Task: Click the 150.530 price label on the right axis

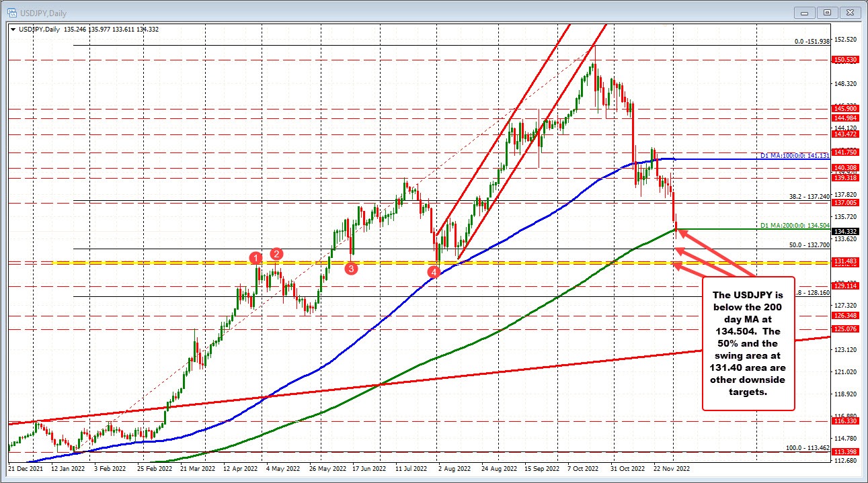Action: tap(846, 59)
